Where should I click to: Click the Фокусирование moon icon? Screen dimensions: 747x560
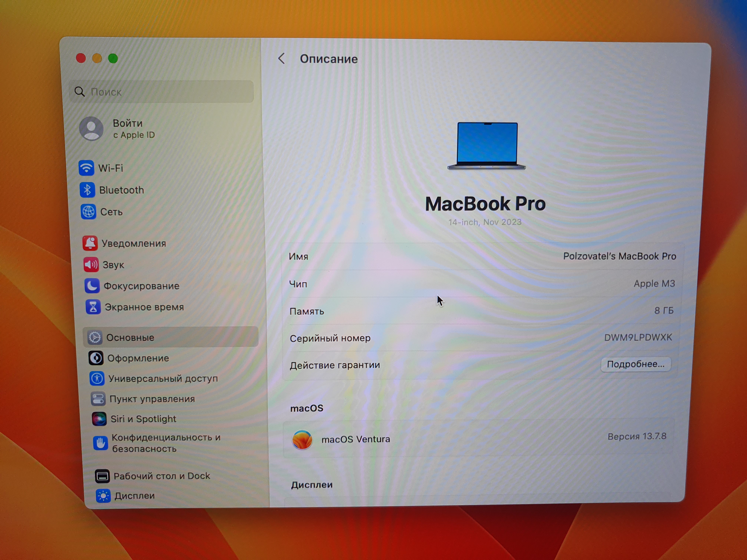(x=92, y=286)
